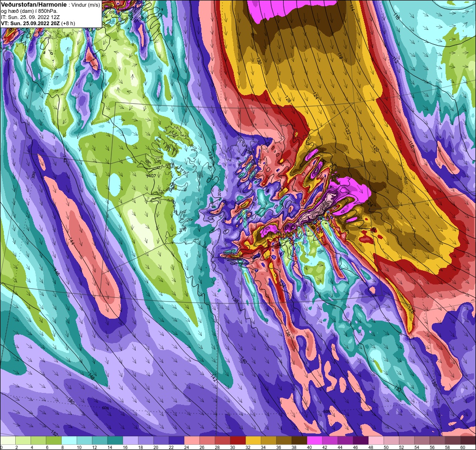Select the 40–42 m/s bright magenta legend swatch
Image resolution: width=476 pixels, height=450 pixels.
(x=315, y=440)
